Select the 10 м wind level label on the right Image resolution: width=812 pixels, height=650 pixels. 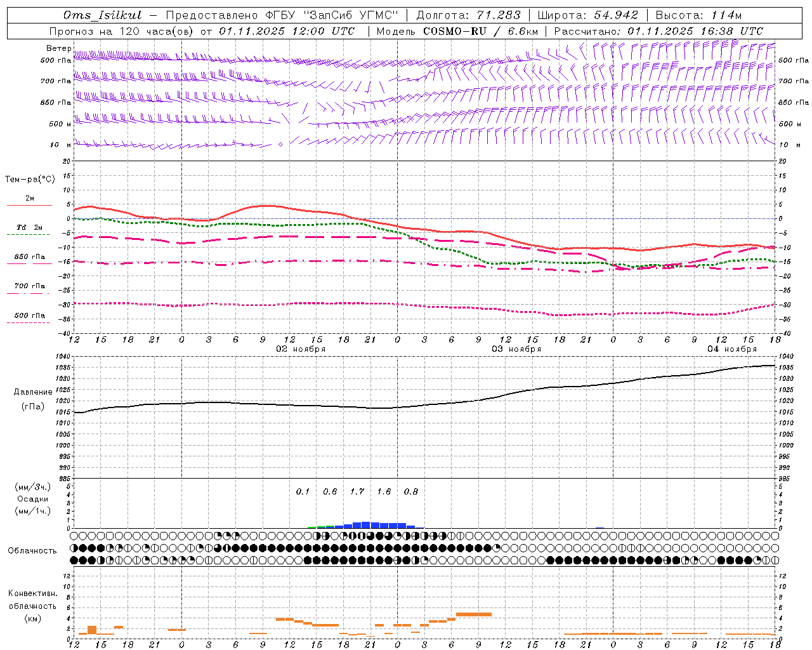pyautogui.click(x=790, y=145)
